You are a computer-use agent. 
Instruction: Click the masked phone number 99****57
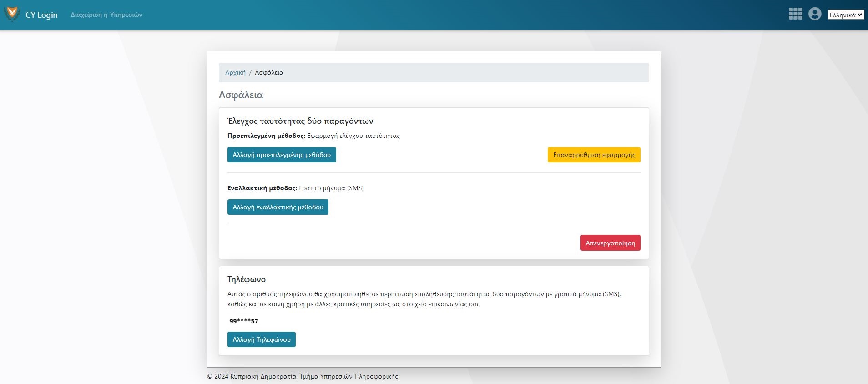coord(244,321)
